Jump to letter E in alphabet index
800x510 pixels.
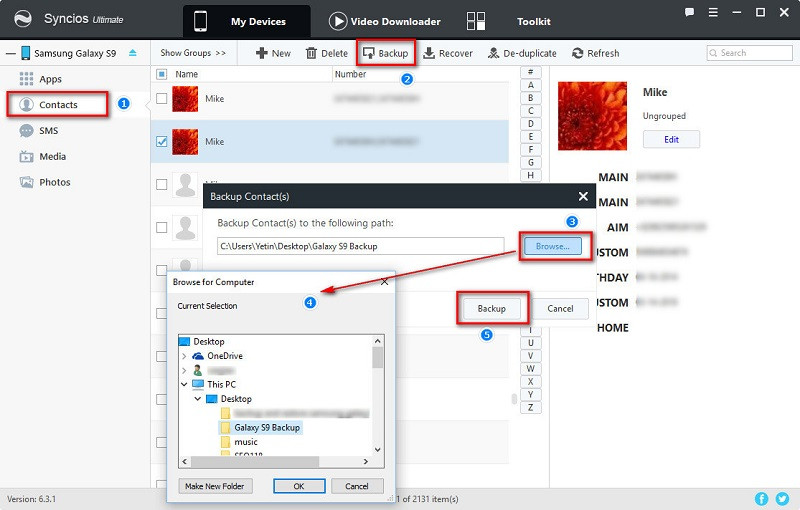(531, 137)
